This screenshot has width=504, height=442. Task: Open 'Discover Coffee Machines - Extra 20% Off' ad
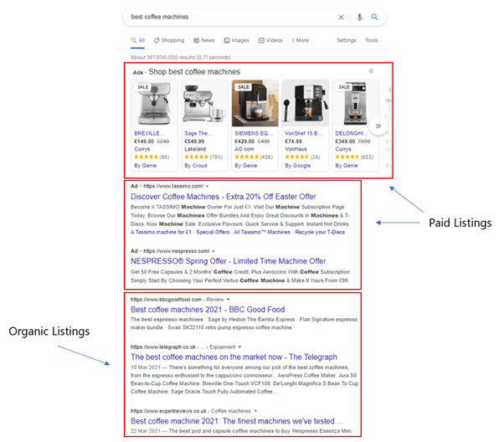223,197
